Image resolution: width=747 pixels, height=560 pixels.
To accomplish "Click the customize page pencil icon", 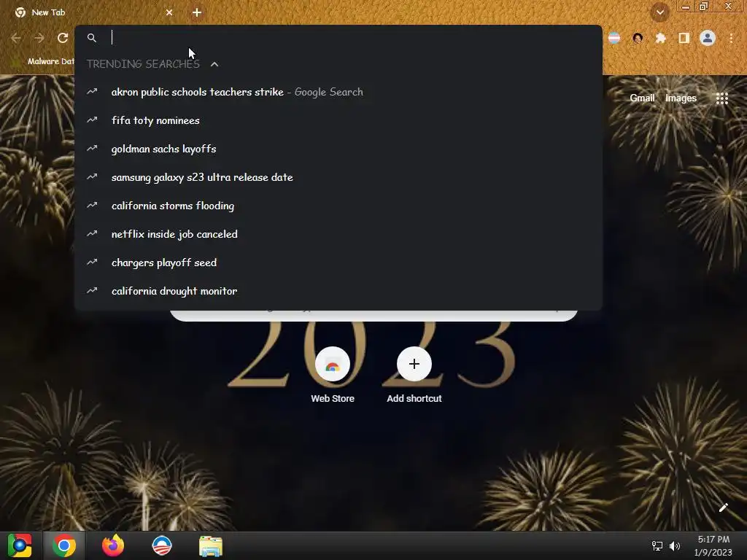I will (723, 507).
